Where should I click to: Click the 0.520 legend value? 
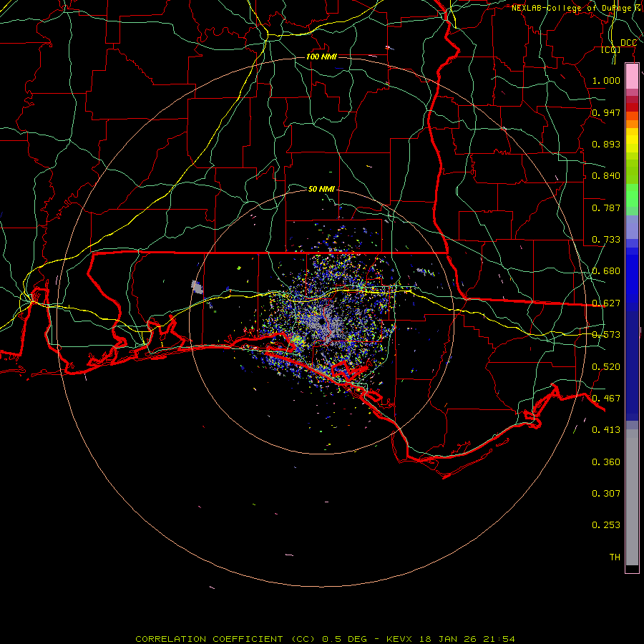click(606, 367)
